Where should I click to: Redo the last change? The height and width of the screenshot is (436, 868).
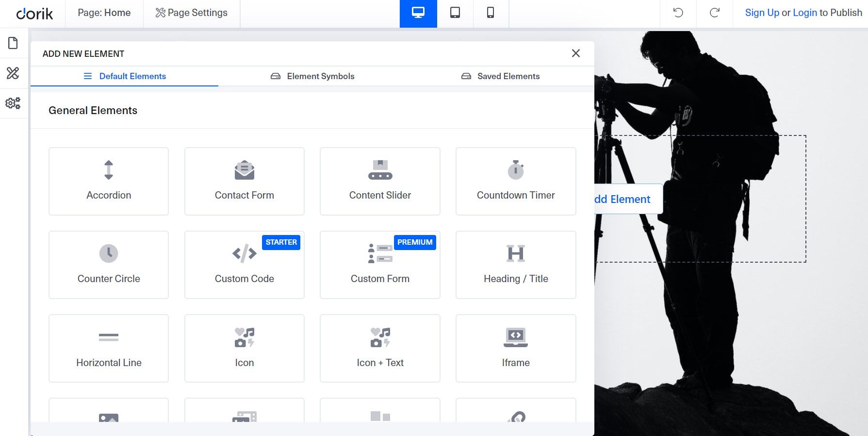(715, 13)
